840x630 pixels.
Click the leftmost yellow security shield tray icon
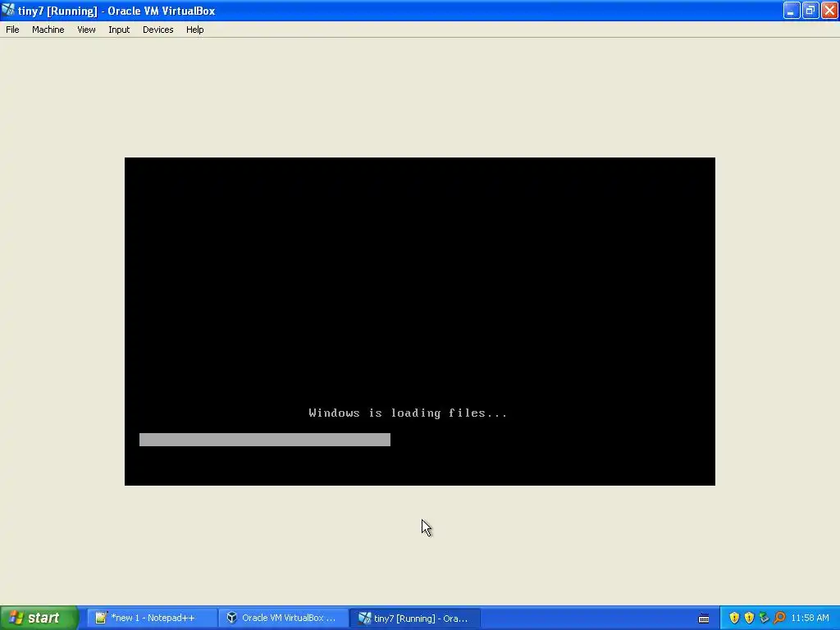[734, 618]
